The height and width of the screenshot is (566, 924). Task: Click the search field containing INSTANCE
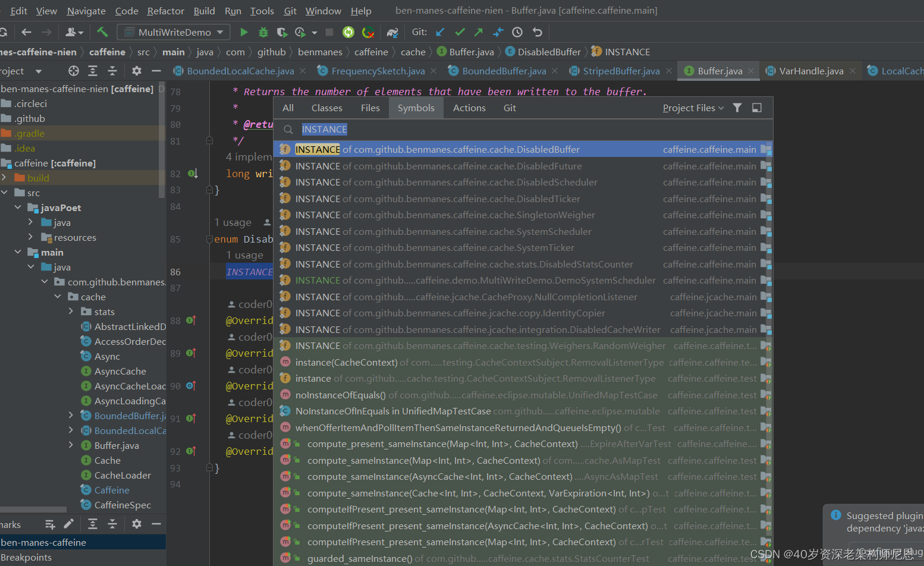(x=523, y=129)
